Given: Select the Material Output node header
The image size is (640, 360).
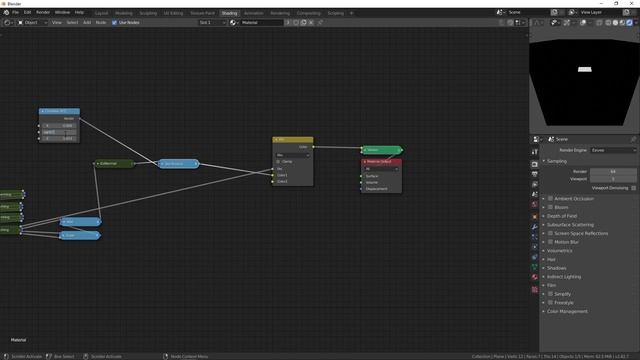Looking at the screenshot, I should click(381, 162).
